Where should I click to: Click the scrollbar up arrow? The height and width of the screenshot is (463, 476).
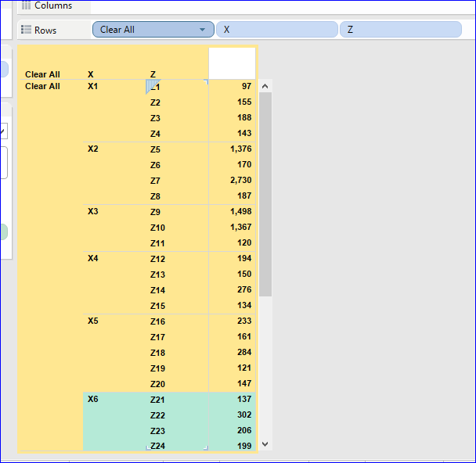coord(265,86)
